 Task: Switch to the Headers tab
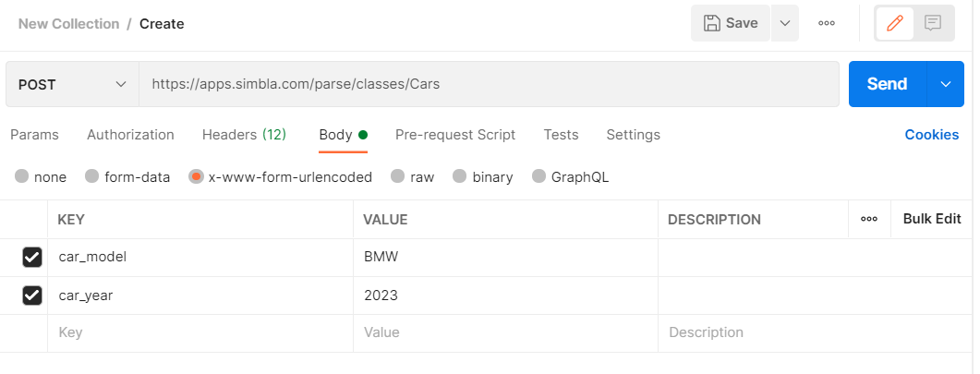(x=244, y=135)
